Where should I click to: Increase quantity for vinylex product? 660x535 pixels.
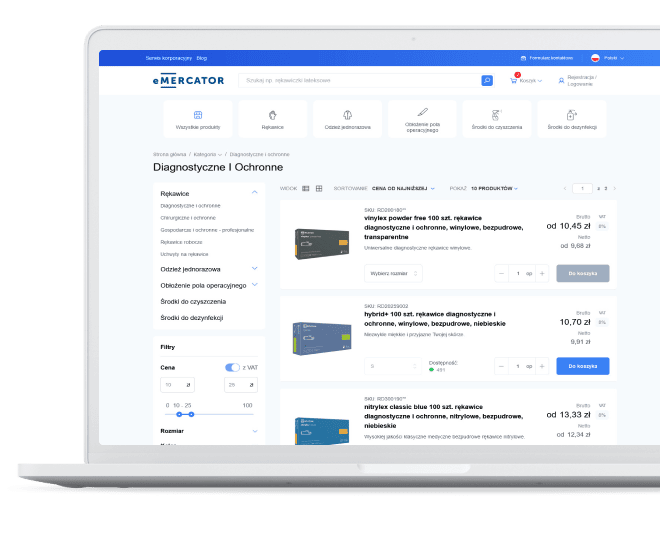(x=542, y=274)
